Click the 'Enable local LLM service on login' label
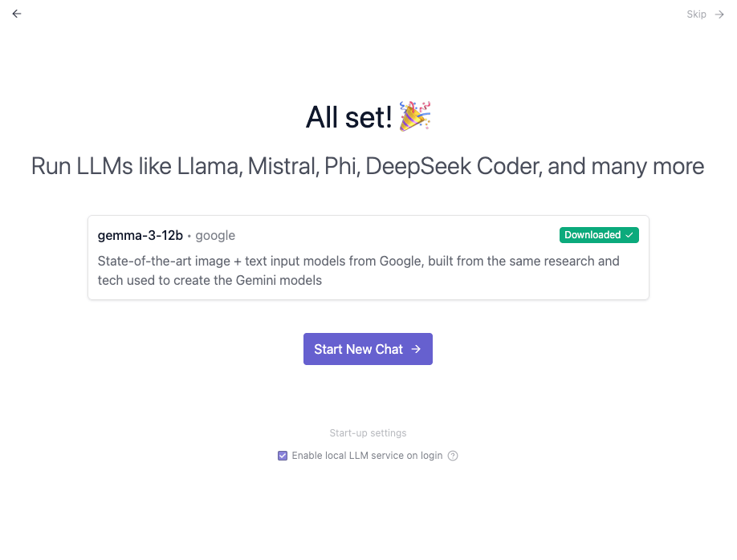The height and width of the screenshot is (560, 737). pyautogui.click(x=367, y=456)
